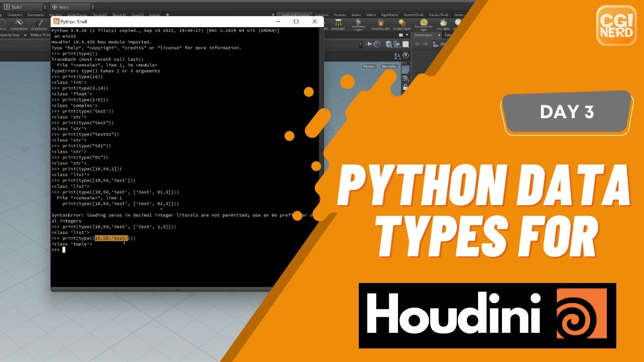This screenshot has height=362, width=644.
Task: Switch to the Composite View pane tab
Action: [x=9, y=35]
